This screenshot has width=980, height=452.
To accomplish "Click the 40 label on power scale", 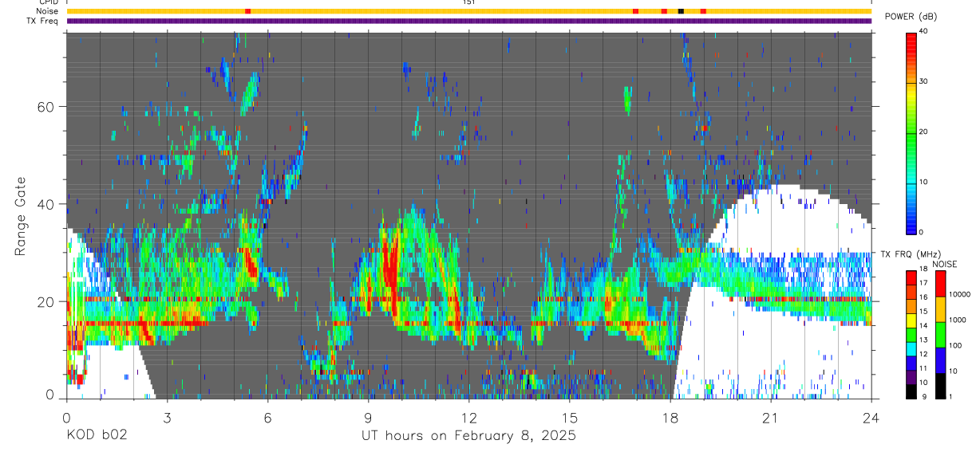I will [x=924, y=31].
